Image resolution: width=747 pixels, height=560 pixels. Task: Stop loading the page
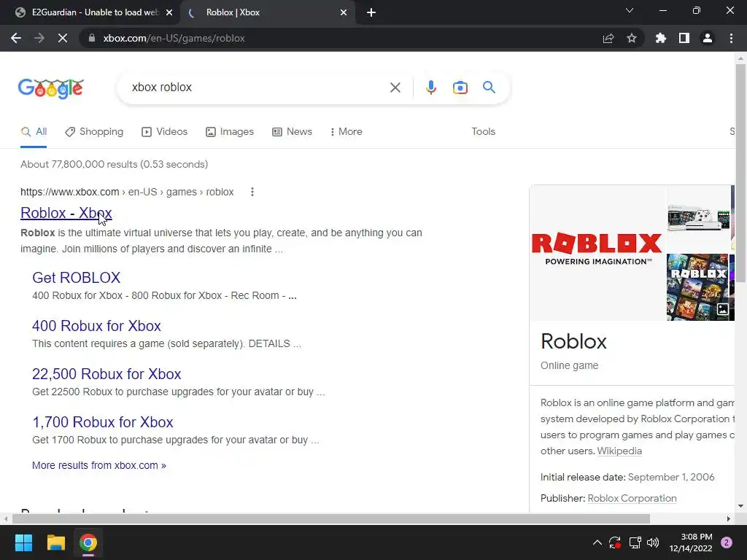pos(63,38)
